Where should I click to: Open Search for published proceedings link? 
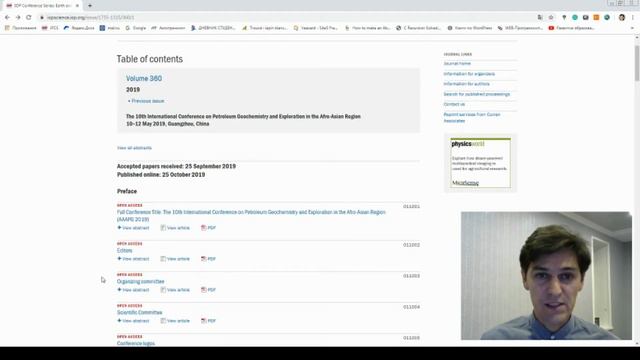[x=477, y=94]
